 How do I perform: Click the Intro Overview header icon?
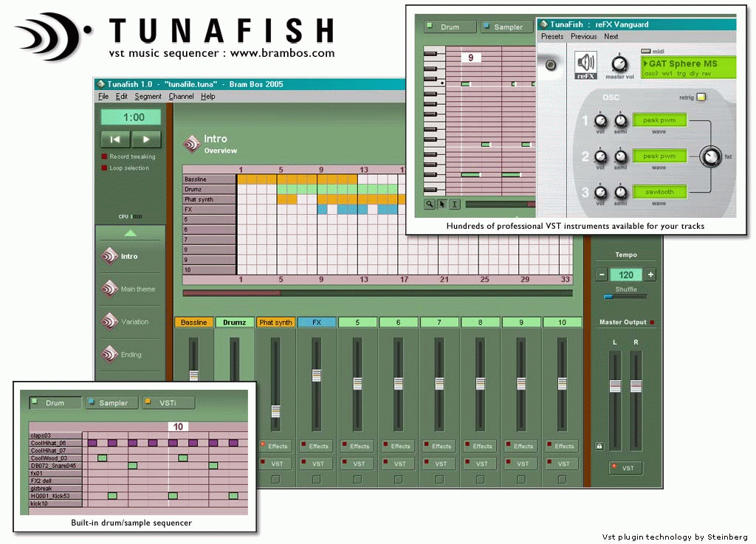coord(191,144)
